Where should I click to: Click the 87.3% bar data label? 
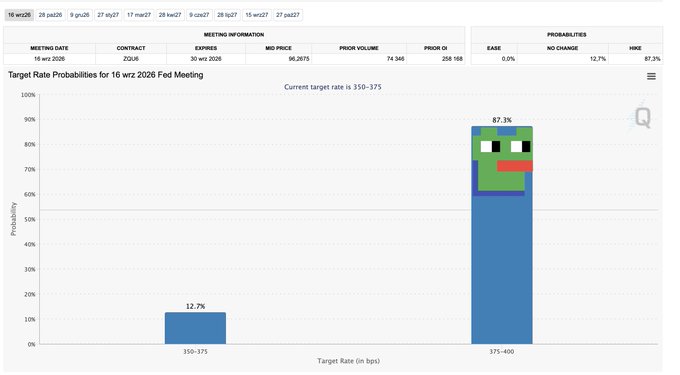502,120
